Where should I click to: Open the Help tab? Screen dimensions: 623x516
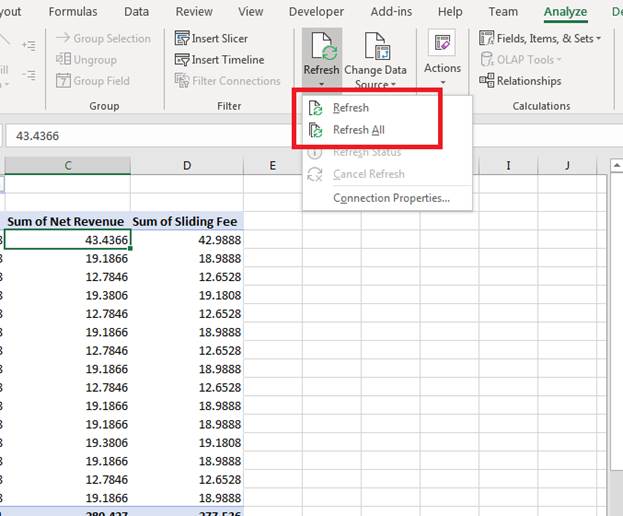click(450, 12)
